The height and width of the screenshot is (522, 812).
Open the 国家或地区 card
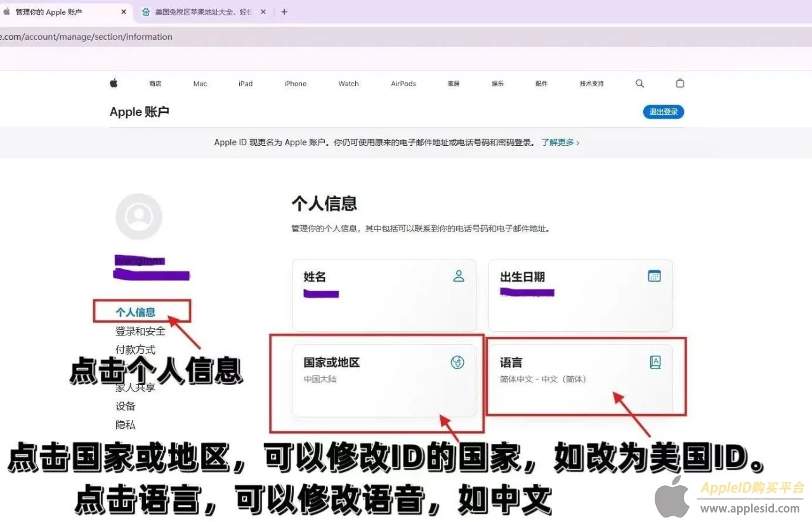[x=384, y=381]
